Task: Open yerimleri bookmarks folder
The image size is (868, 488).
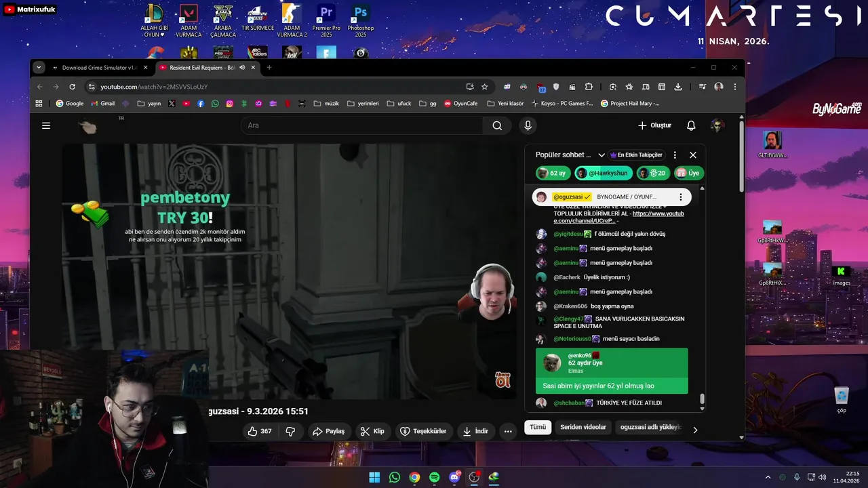Action: [363, 104]
